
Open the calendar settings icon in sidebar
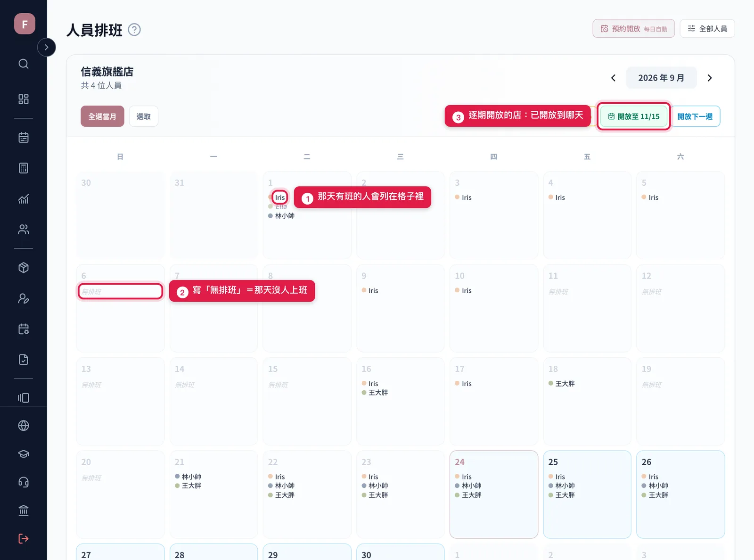click(24, 329)
